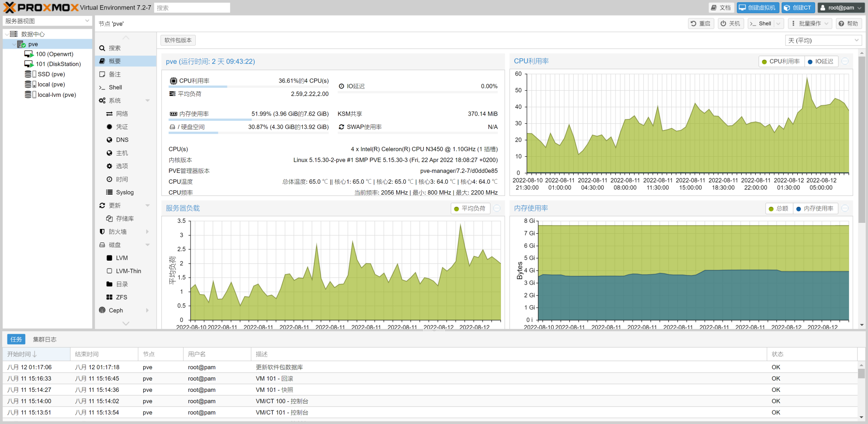
Task: Focus the 搜索 search field at top
Action: coord(192,8)
